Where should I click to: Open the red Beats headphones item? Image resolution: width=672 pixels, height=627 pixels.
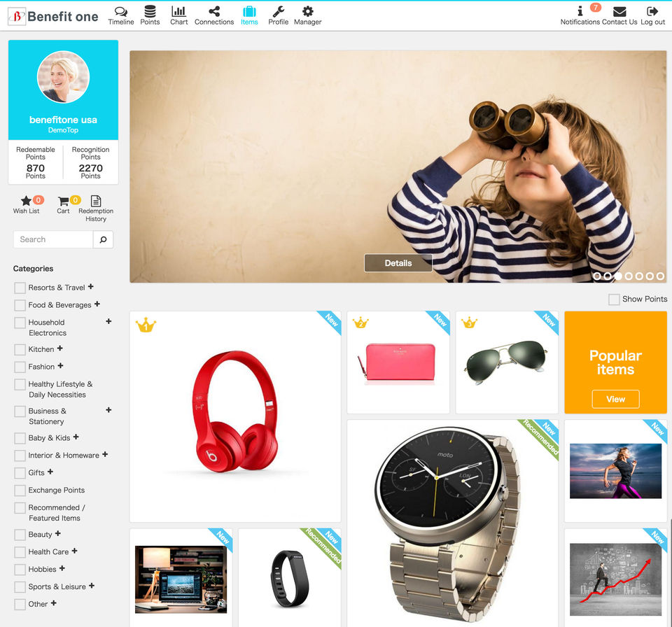click(x=235, y=417)
